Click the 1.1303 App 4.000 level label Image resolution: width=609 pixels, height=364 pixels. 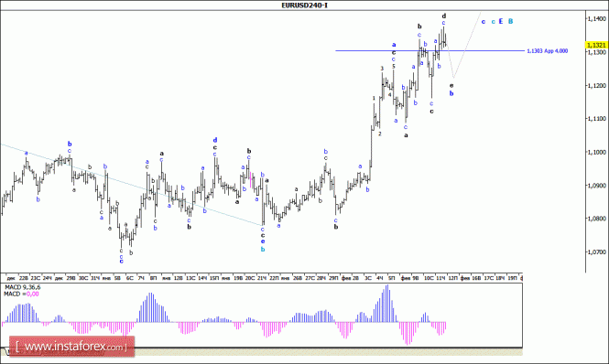point(548,51)
